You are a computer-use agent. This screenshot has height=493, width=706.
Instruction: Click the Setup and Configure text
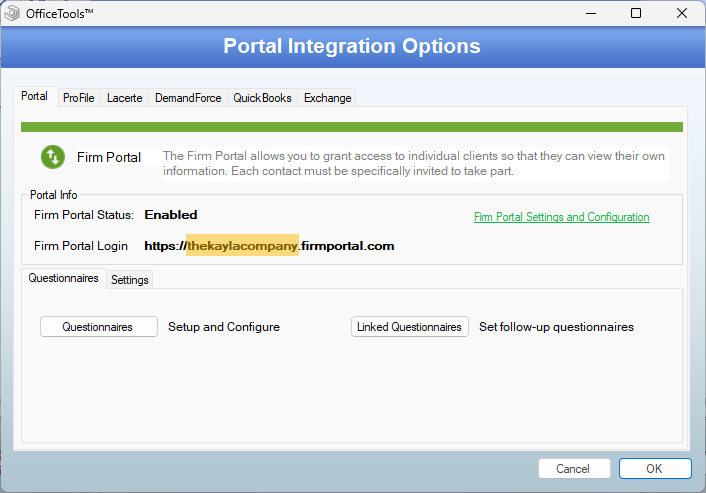[x=224, y=327]
